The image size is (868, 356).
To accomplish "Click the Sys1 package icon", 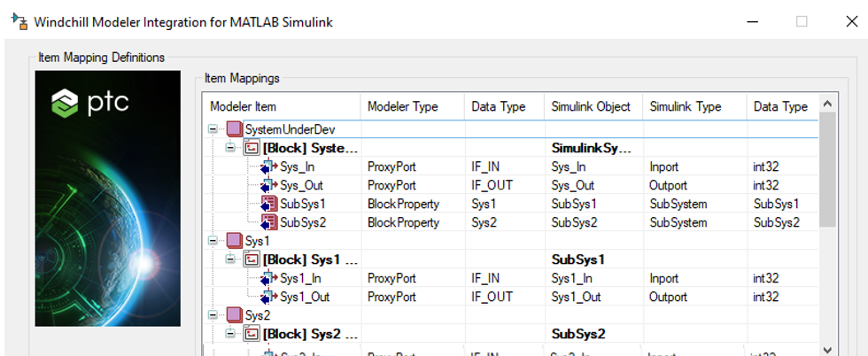I will pos(235,241).
